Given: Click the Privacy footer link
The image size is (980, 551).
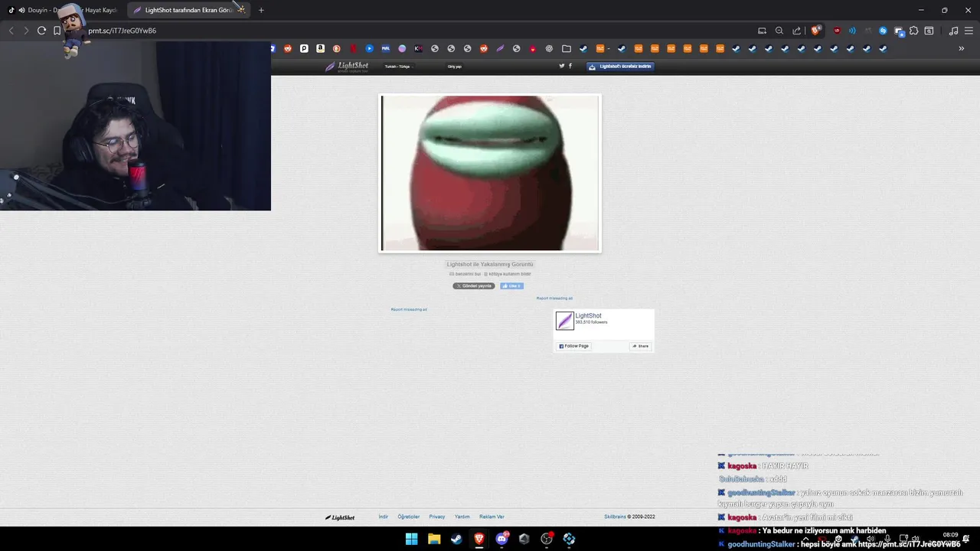Looking at the screenshot, I should tap(437, 517).
